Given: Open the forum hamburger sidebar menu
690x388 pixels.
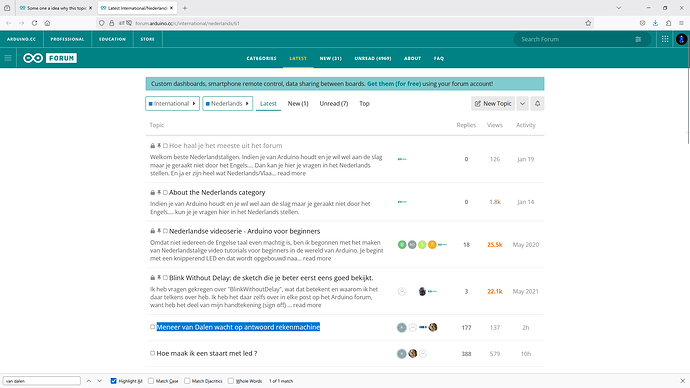Looking at the screenshot, I should click(x=8, y=58).
